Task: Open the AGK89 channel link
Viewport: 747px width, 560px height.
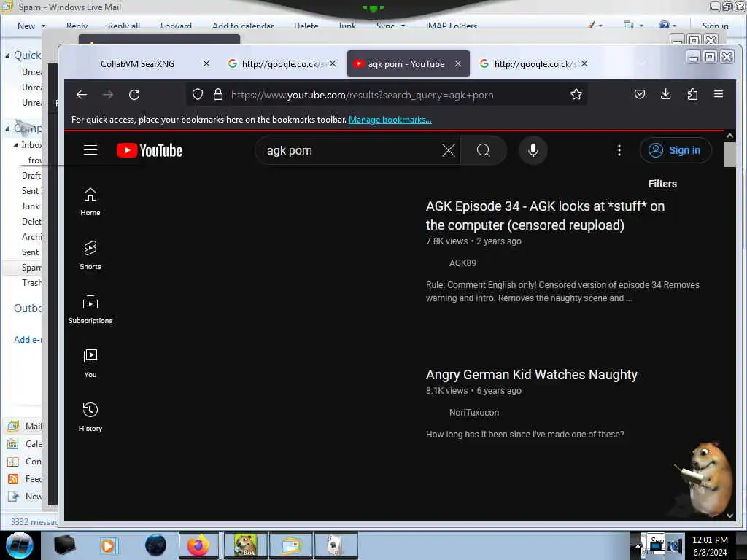Action: click(462, 262)
